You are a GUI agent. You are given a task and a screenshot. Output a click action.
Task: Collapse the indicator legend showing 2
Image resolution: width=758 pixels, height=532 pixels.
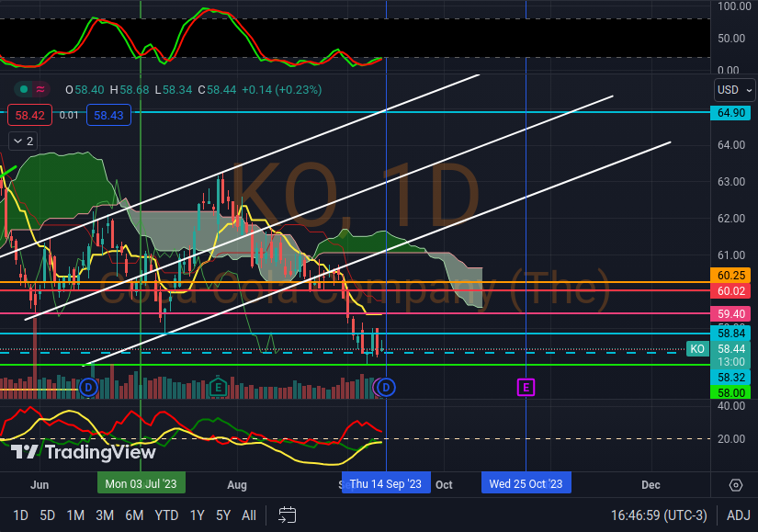point(23,141)
